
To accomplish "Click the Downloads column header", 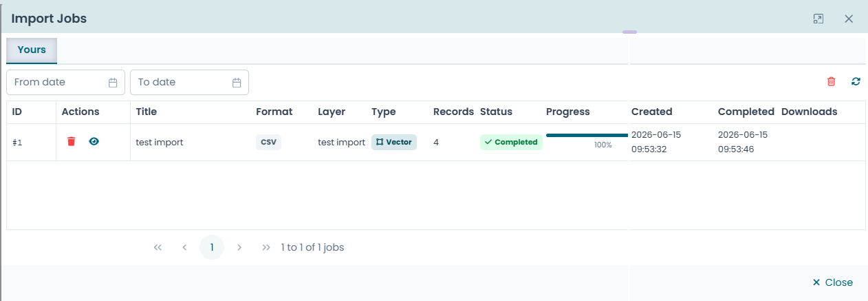I will [x=810, y=112].
